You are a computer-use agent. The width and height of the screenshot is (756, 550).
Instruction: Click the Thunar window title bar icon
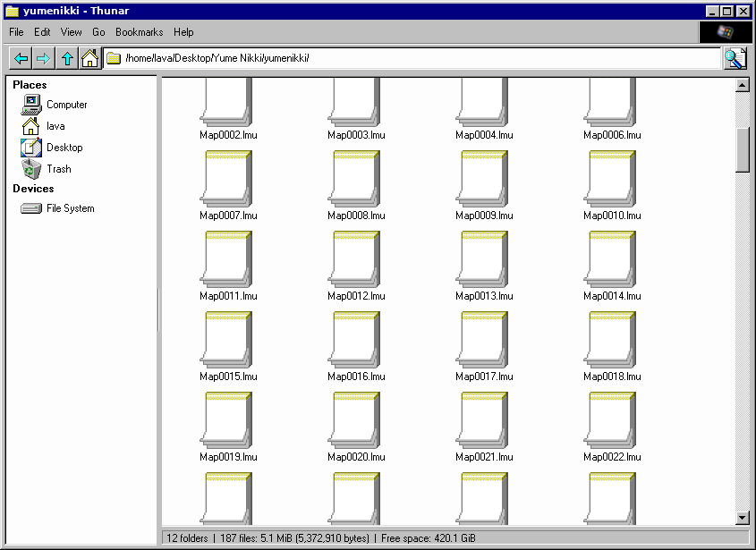click(12, 11)
